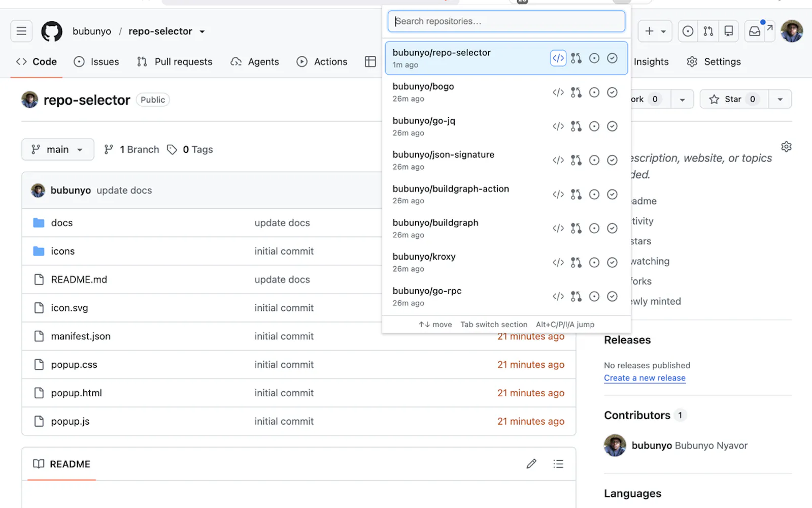Open actions icon for bubunyo/buildgraph

coord(613,229)
